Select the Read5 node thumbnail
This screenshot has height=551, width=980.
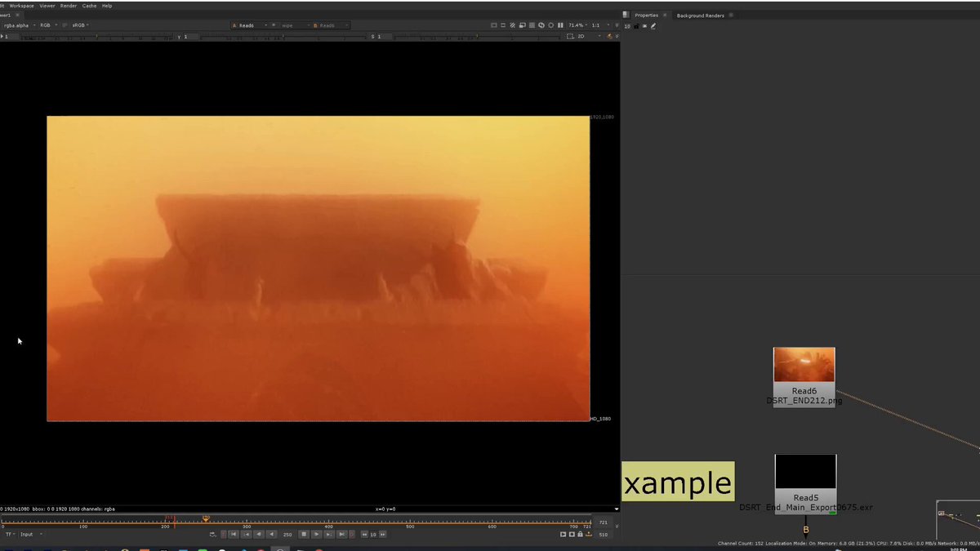805,472
